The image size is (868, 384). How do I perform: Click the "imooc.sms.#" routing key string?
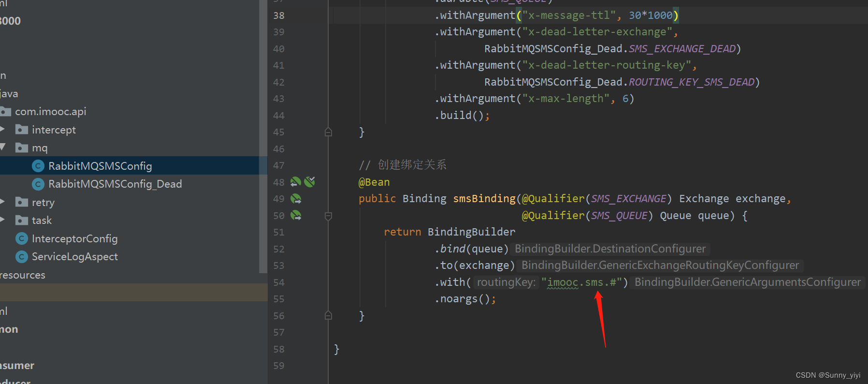click(581, 282)
